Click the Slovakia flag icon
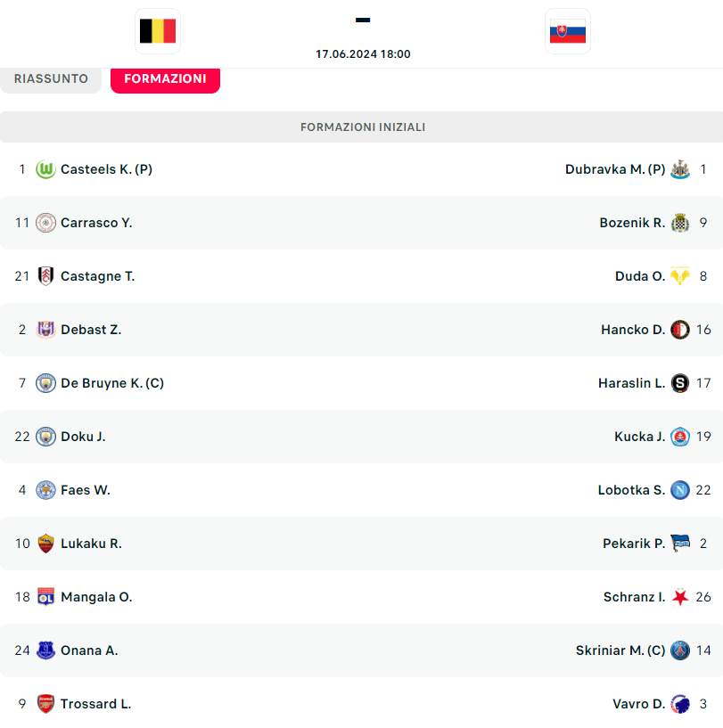 coord(568,31)
